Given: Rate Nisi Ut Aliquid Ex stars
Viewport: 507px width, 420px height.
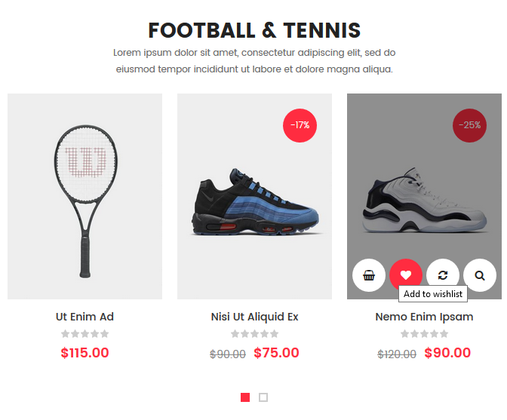Looking at the screenshot, I should [254, 334].
